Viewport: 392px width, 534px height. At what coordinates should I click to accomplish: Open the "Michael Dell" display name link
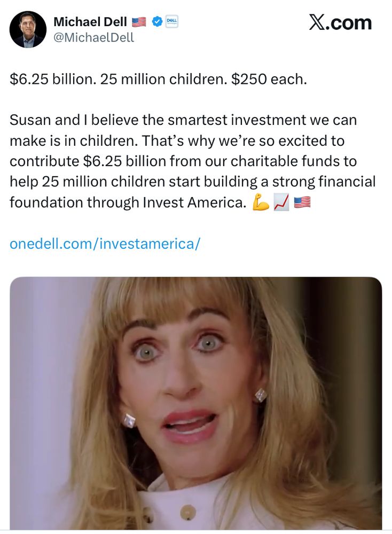point(90,22)
